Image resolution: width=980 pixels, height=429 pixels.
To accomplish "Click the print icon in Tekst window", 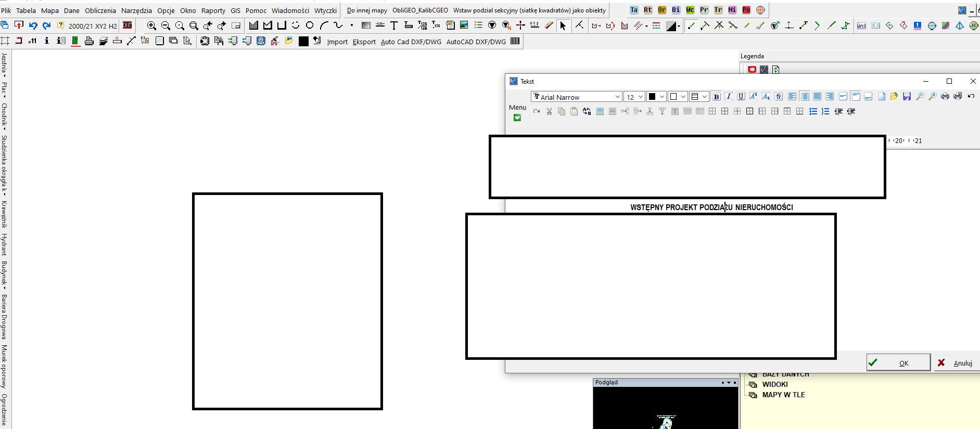I will coord(945,96).
